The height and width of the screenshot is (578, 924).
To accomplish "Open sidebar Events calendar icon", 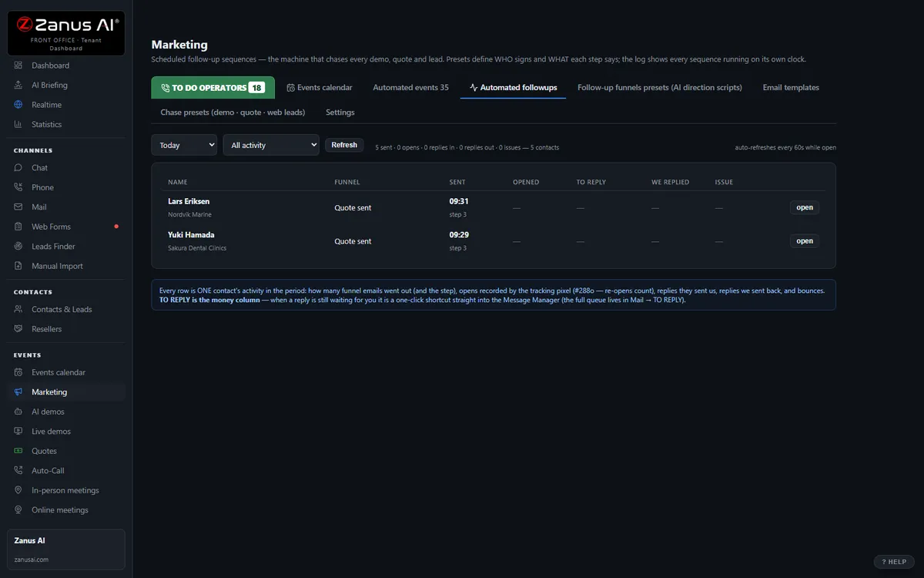I will pyautogui.click(x=18, y=372).
